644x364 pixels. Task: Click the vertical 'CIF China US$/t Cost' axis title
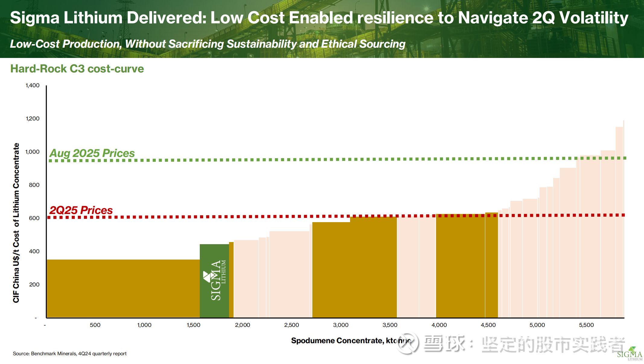16,223
